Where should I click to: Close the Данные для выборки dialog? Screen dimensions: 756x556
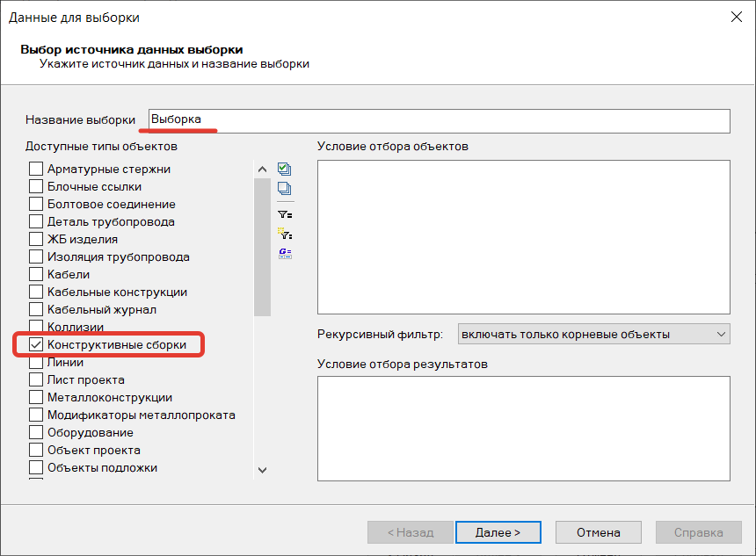(735, 18)
